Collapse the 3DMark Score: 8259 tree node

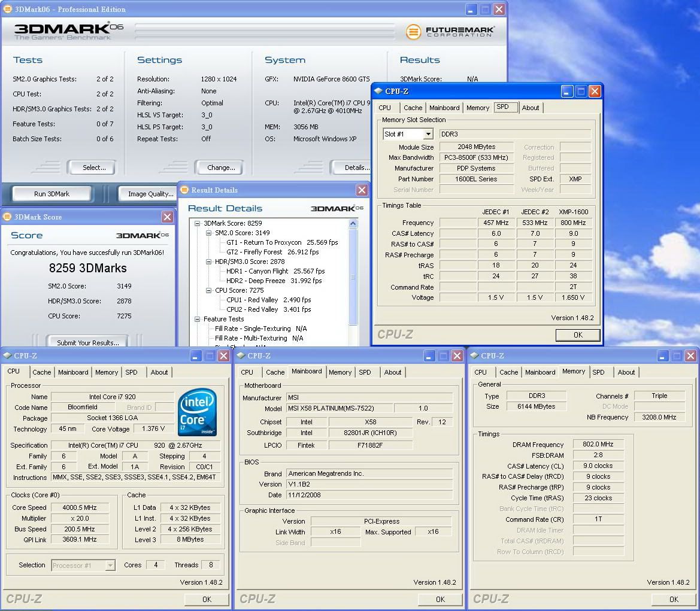coord(198,223)
